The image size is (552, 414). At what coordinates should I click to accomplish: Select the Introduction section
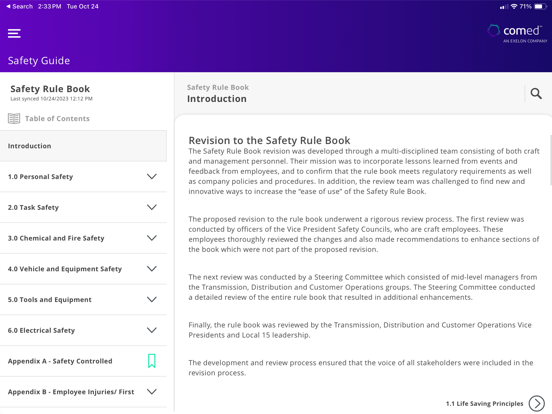pos(83,146)
